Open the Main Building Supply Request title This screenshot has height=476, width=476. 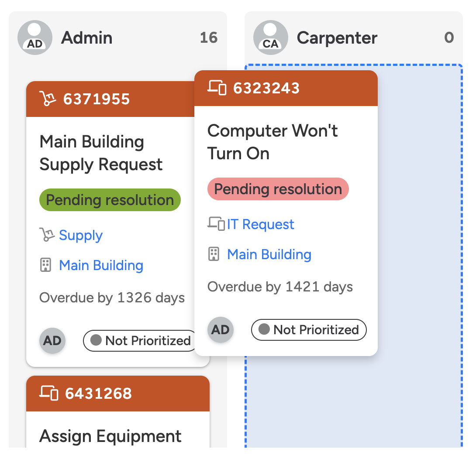(x=101, y=153)
